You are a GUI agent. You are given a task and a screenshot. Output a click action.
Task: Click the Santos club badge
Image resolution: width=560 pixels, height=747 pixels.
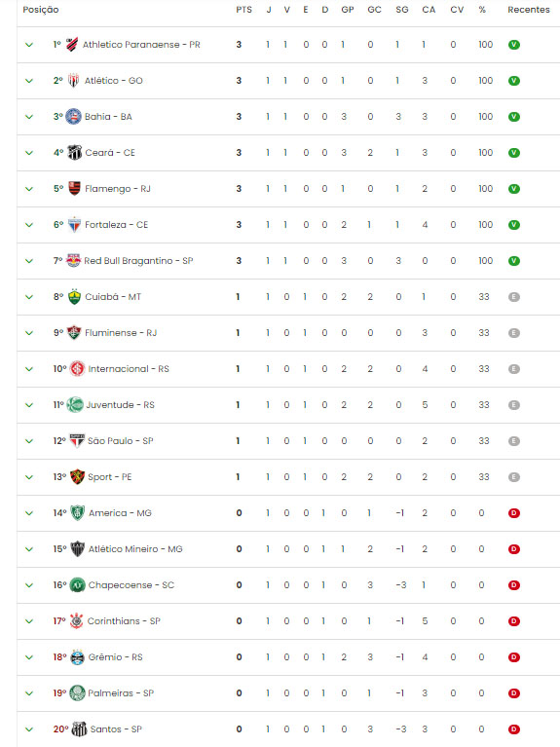coord(79,728)
